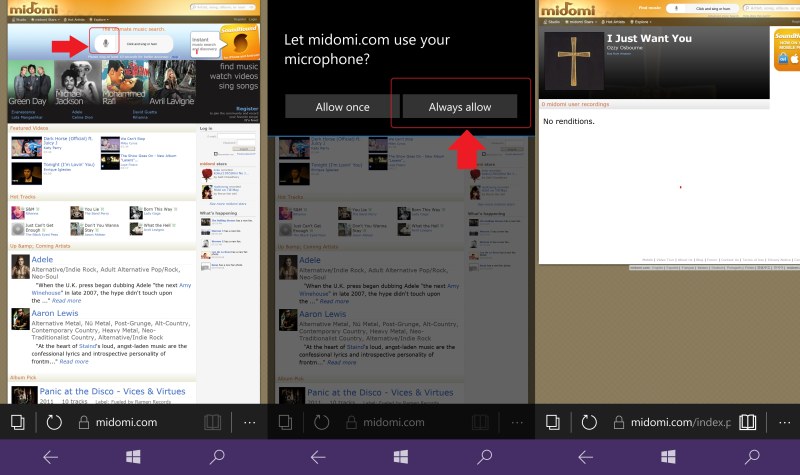Open Adele artist link in left screen
This screenshot has height=475, width=800.
42,259
